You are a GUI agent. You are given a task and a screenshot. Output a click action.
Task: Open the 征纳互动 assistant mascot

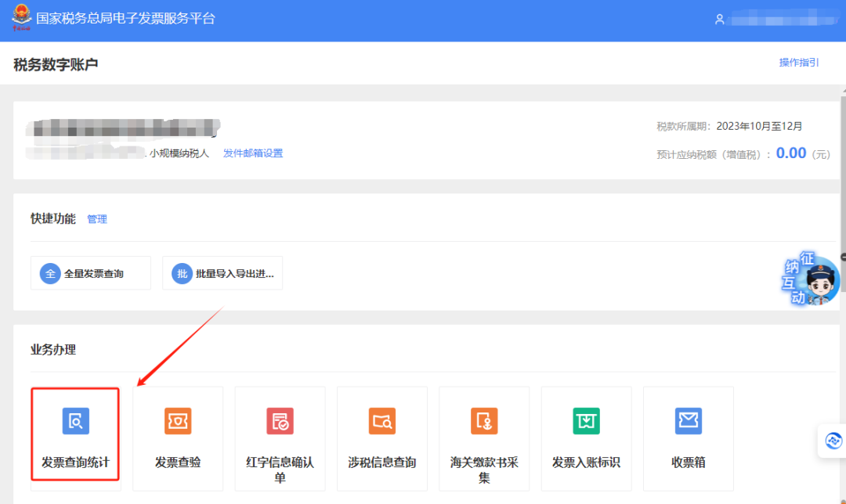click(812, 279)
